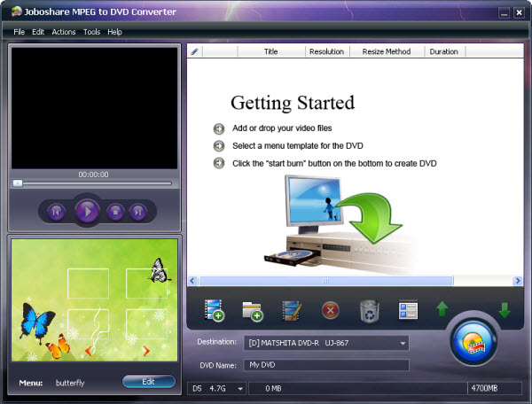Skip to next chapter in preview
The image size is (532, 404).
[138, 212]
